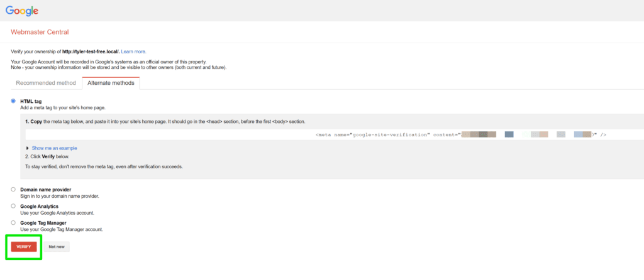Open Webmaster Central heading link
The image size is (644, 280).
click(40, 32)
